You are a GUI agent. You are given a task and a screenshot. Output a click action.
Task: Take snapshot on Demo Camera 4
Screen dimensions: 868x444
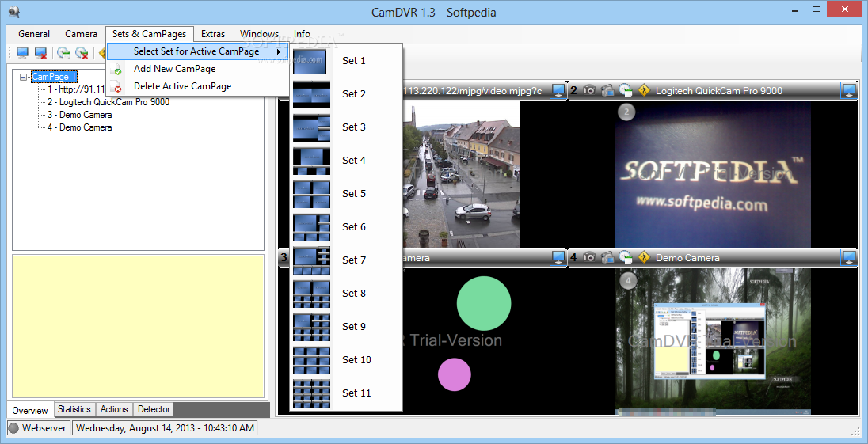[589, 257]
